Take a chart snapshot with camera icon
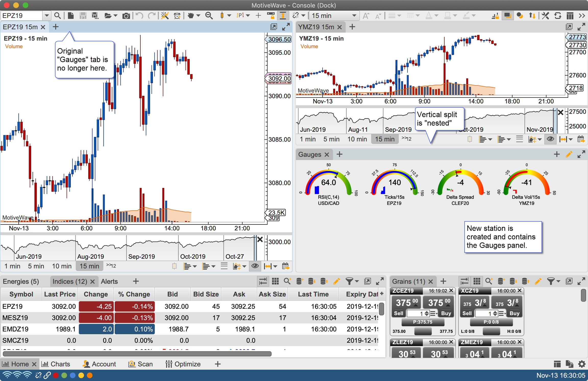The image size is (588, 381). pyautogui.click(x=126, y=16)
